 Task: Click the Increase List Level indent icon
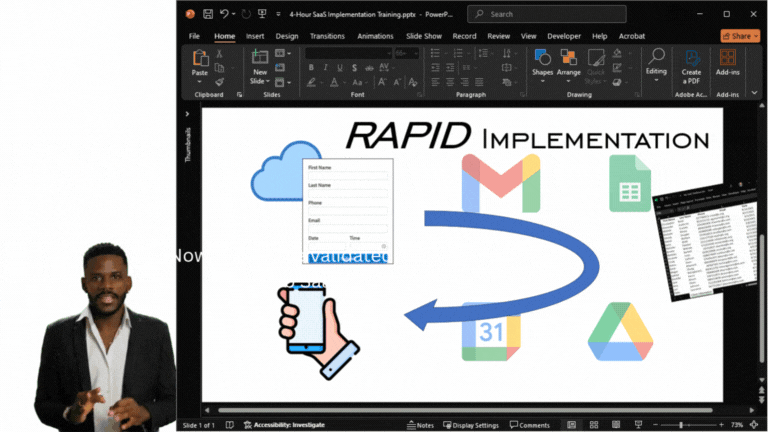click(x=450, y=68)
